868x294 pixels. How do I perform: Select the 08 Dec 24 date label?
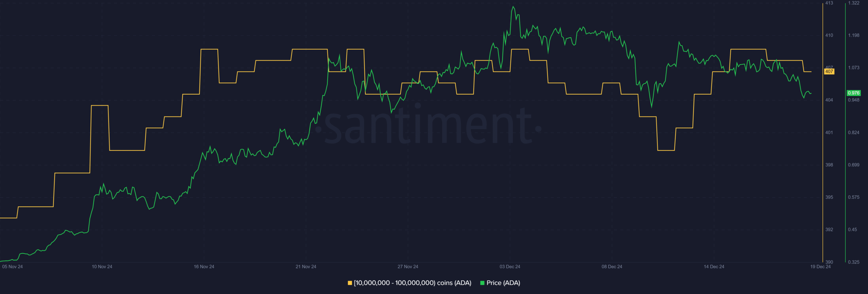click(612, 267)
